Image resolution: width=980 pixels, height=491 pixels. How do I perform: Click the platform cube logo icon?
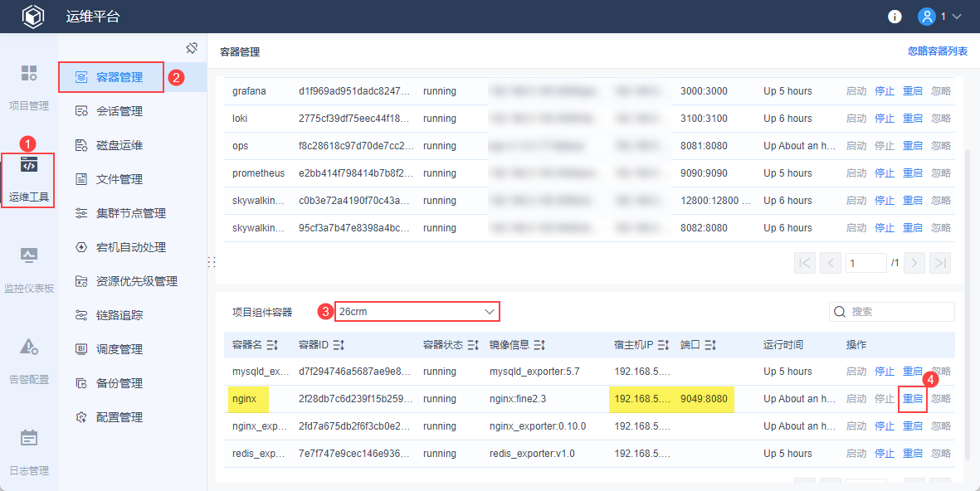32,17
